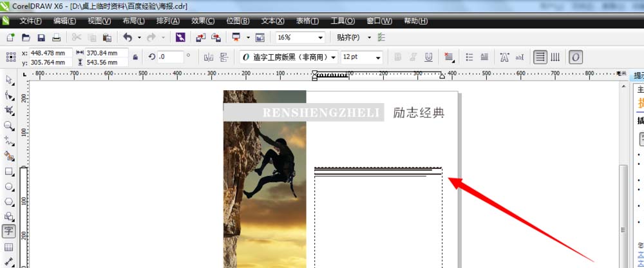
Task: Open a file using folder icon
Action: pos(26,37)
